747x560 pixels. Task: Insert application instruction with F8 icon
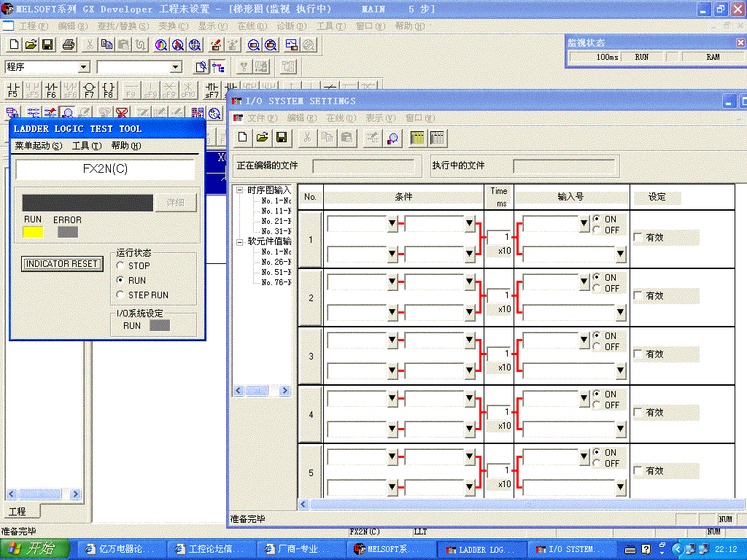108,90
